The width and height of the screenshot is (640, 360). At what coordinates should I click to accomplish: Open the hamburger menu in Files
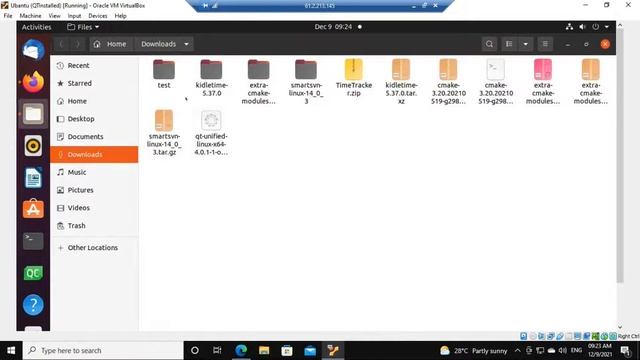pyautogui.click(x=545, y=44)
